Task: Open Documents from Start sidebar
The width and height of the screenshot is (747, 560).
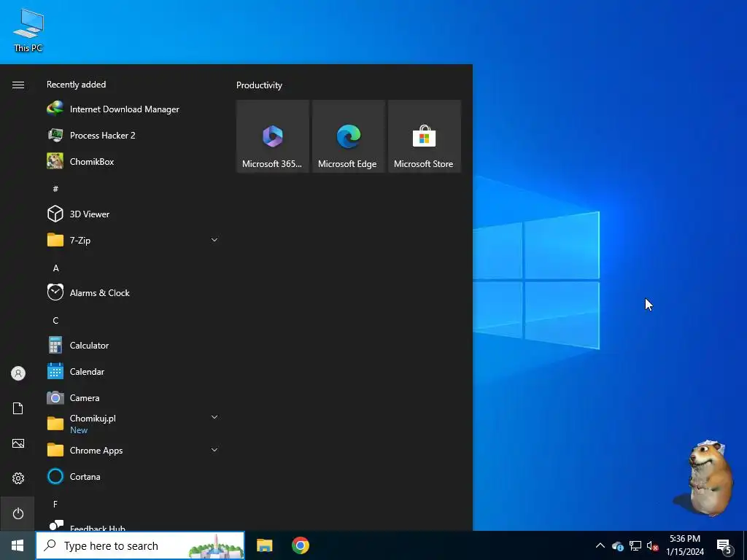Action: pos(18,408)
